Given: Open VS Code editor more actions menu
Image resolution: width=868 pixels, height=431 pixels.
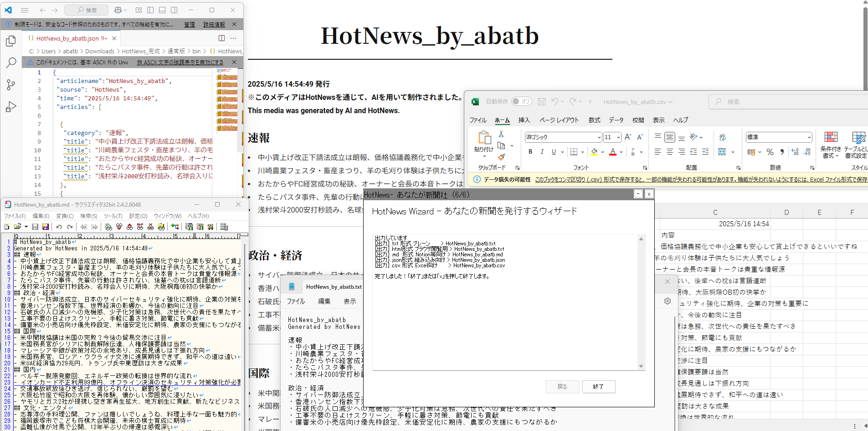Looking at the screenshot, I should (233, 38).
